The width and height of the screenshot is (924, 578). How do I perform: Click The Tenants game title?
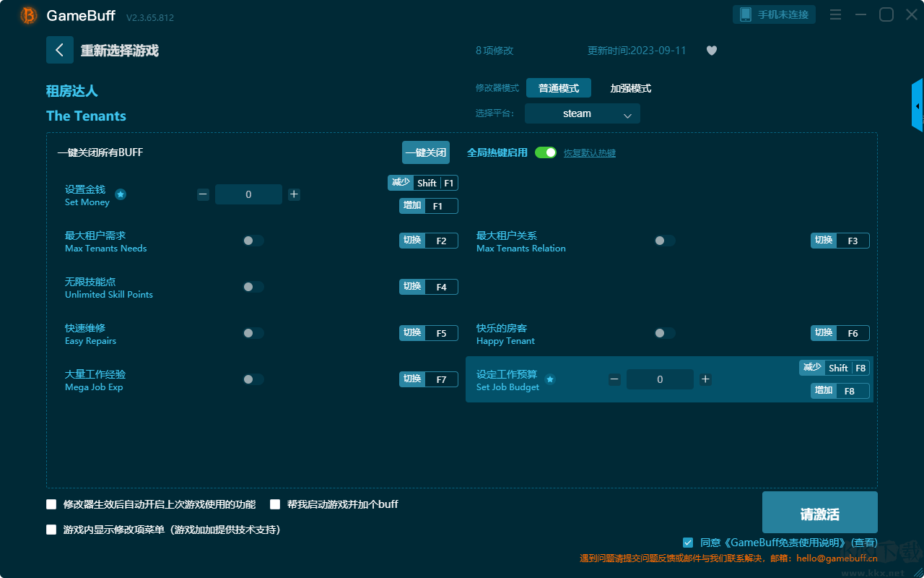pos(86,116)
